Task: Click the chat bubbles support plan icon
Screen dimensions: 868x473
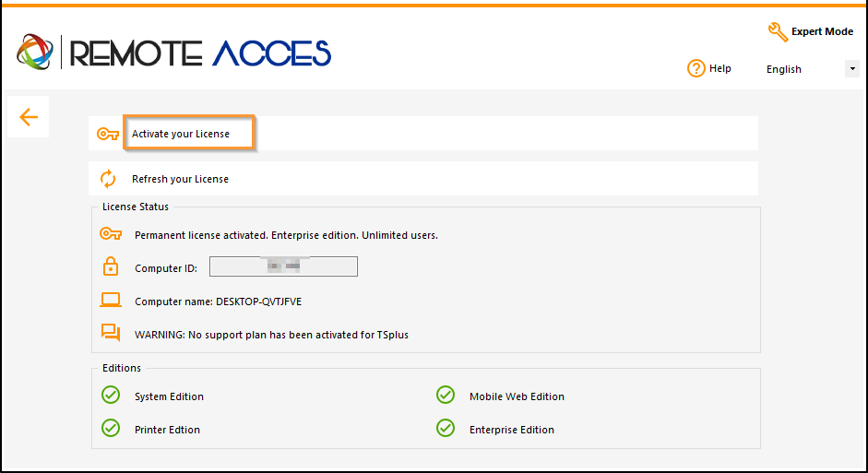Action: pyautogui.click(x=111, y=333)
